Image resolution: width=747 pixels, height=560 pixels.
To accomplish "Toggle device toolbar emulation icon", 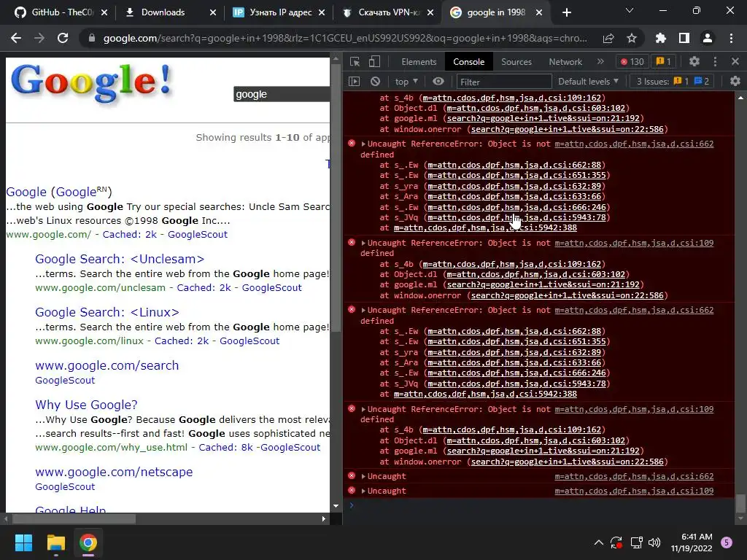I will click(374, 61).
